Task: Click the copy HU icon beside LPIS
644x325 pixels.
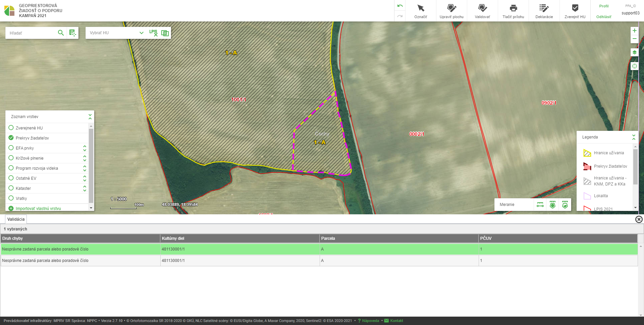Action: pyautogui.click(x=165, y=33)
